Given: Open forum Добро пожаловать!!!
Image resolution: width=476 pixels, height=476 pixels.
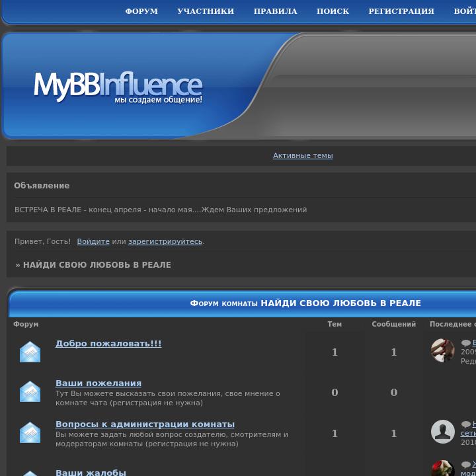Looking at the screenshot, I should tap(108, 343).
